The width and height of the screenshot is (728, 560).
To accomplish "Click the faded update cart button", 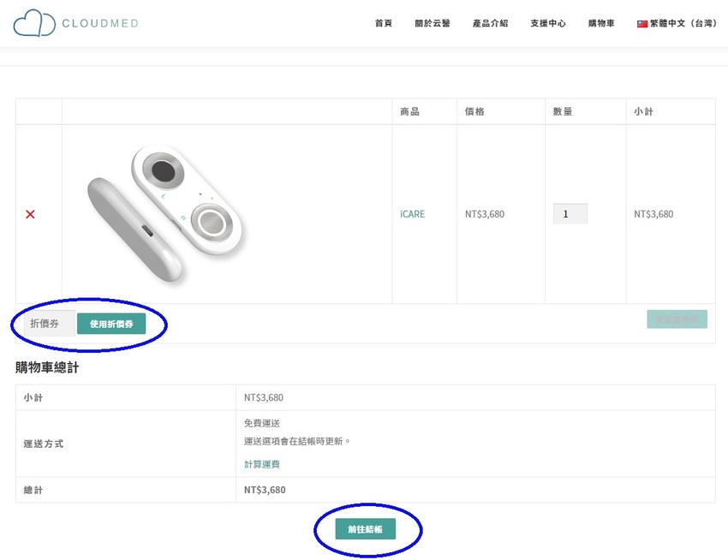I will pyautogui.click(x=677, y=319).
